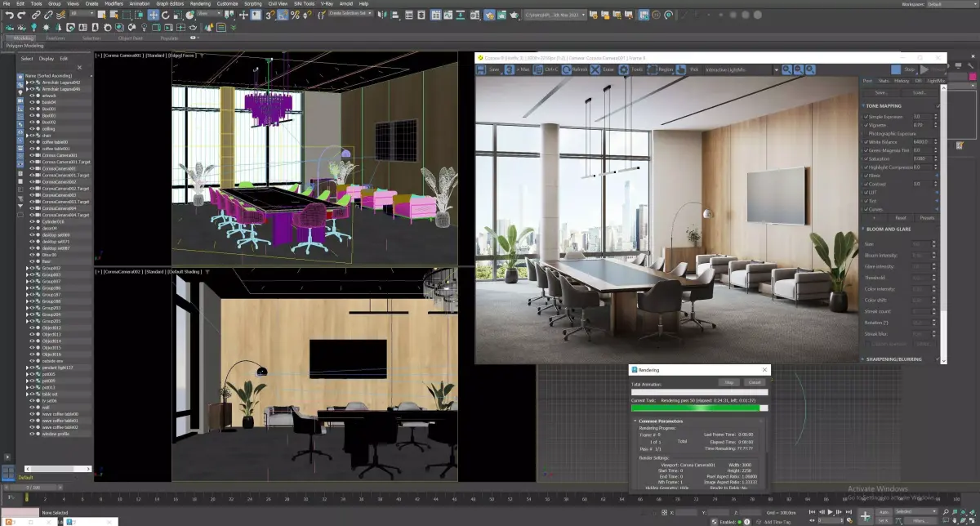Switch to the LightMix tab in frame buffer
The image size is (980, 526).
tap(936, 81)
